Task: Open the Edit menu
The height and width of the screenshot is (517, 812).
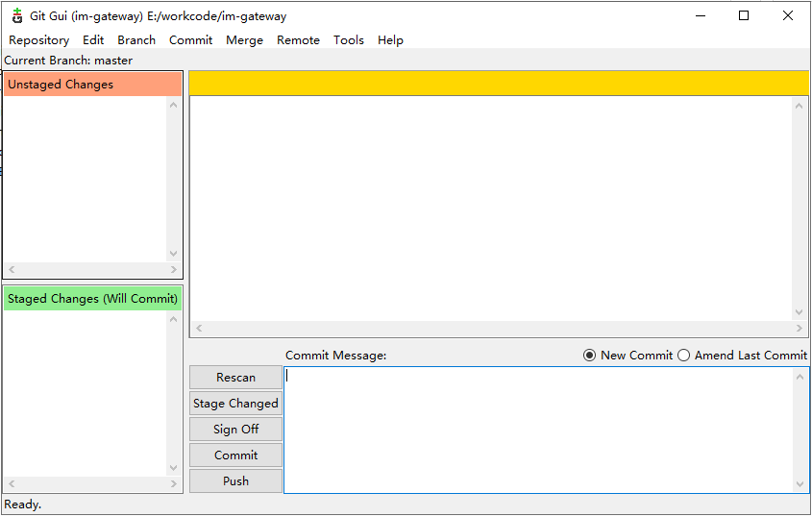Action: pyautogui.click(x=93, y=40)
